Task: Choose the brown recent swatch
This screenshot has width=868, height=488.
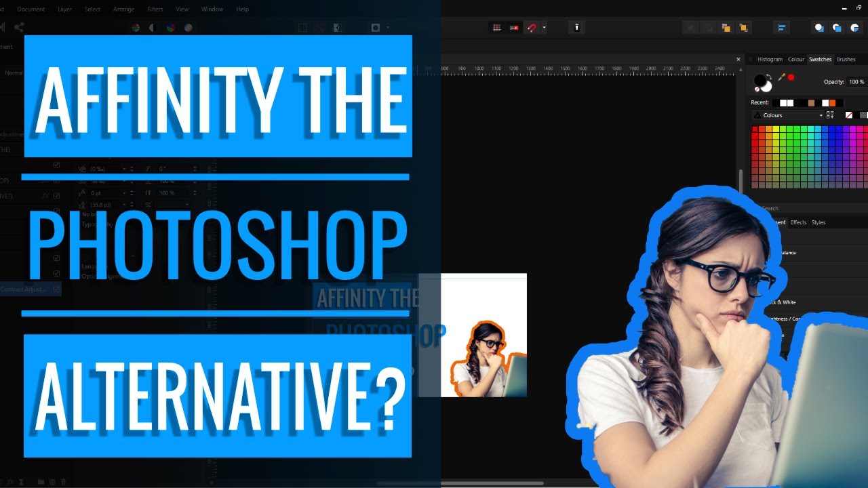Action: pos(812,103)
